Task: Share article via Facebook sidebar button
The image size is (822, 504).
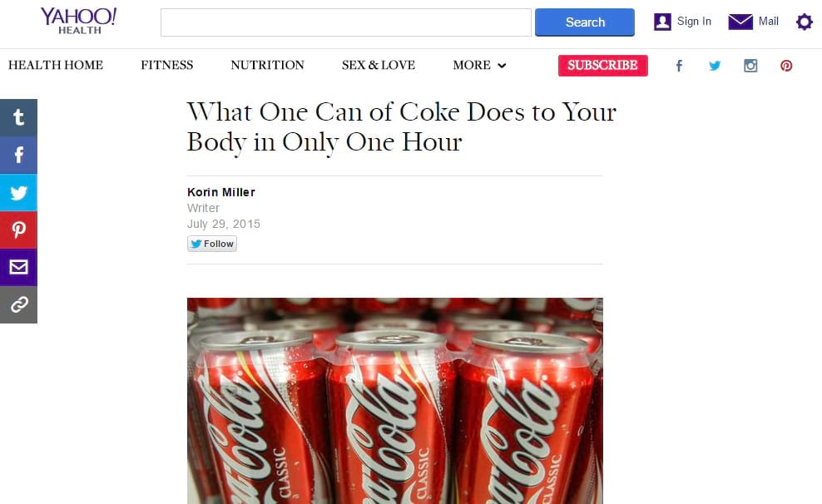Action: tap(18, 155)
